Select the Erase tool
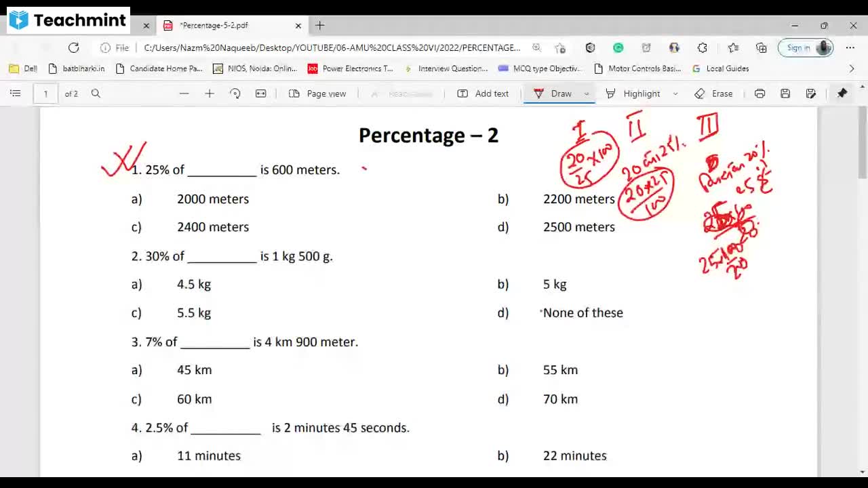The image size is (868, 488). point(713,94)
